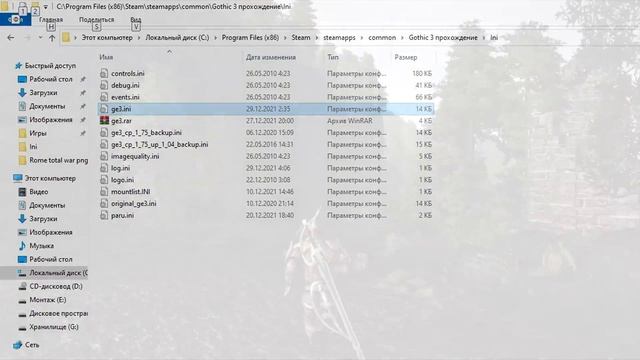The height and width of the screenshot is (360, 640).
Task: Click folder icon in address bar
Action: coord(66,38)
